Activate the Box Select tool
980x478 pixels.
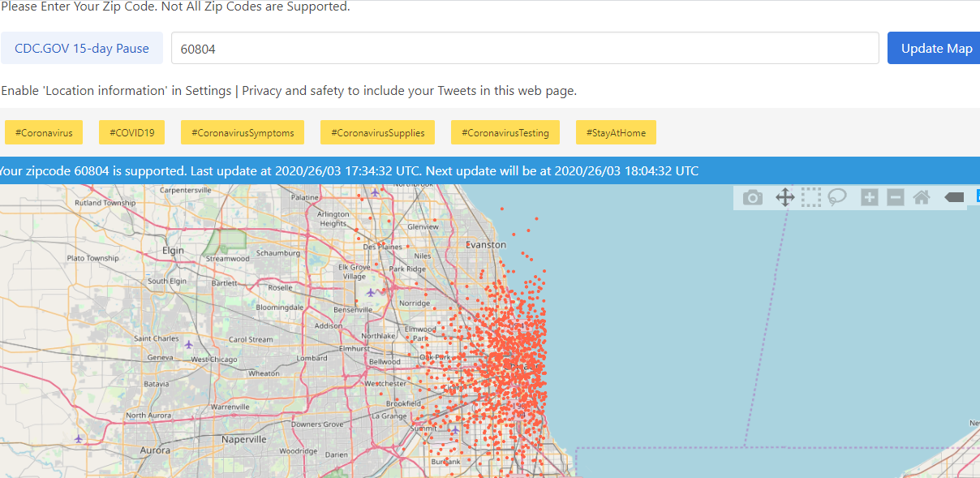(811, 197)
